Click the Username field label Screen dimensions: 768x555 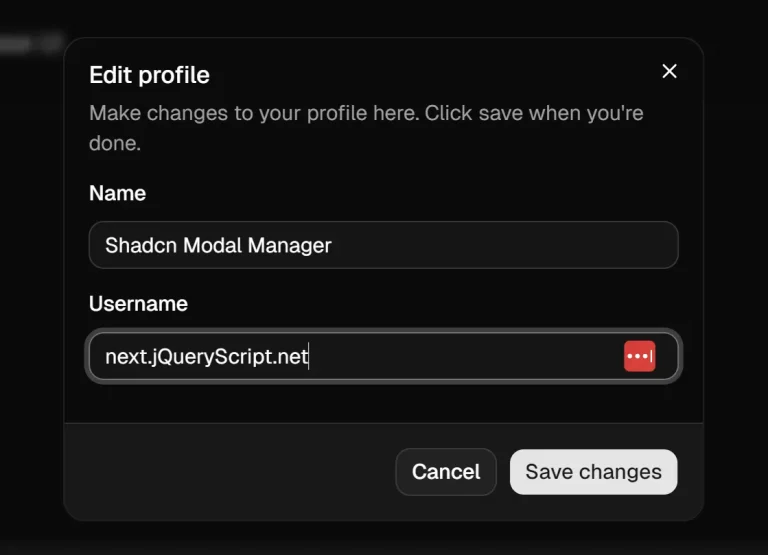pyautogui.click(x=139, y=304)
